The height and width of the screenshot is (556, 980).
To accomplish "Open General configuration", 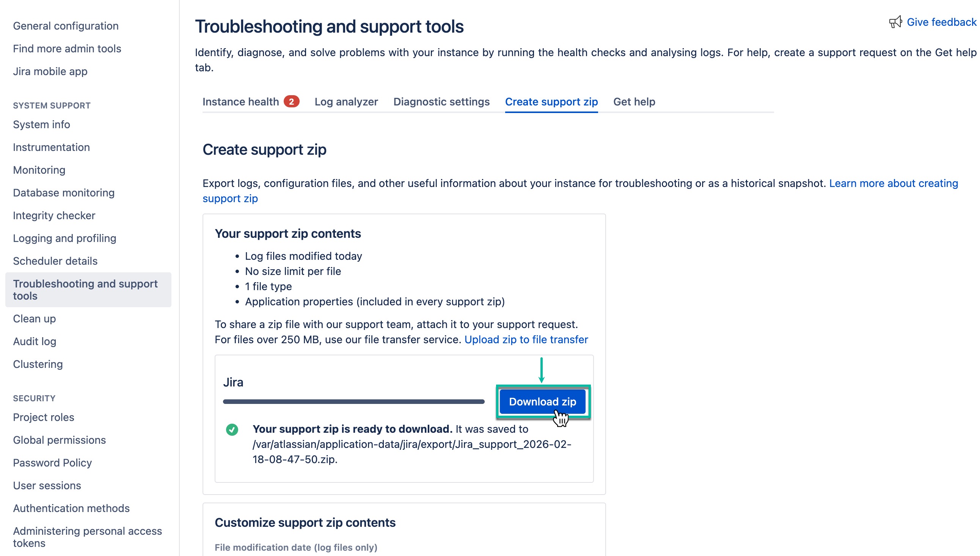I will [66, 25].
